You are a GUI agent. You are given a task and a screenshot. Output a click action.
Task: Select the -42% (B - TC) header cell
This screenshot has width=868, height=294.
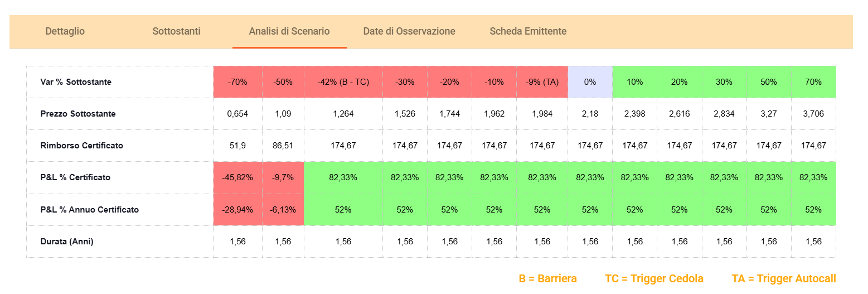click(x=343, y=82)
